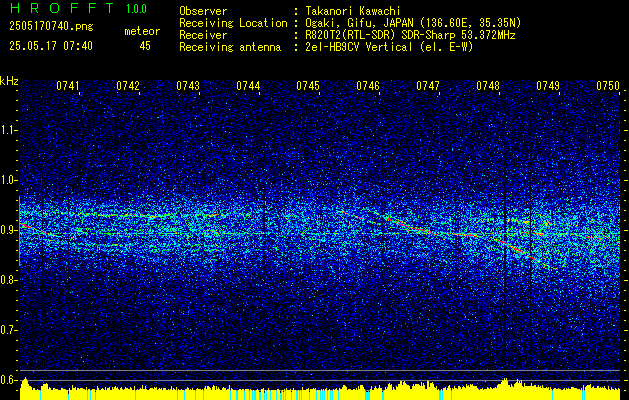Click the 0749 time marker

tap(548, 86)
